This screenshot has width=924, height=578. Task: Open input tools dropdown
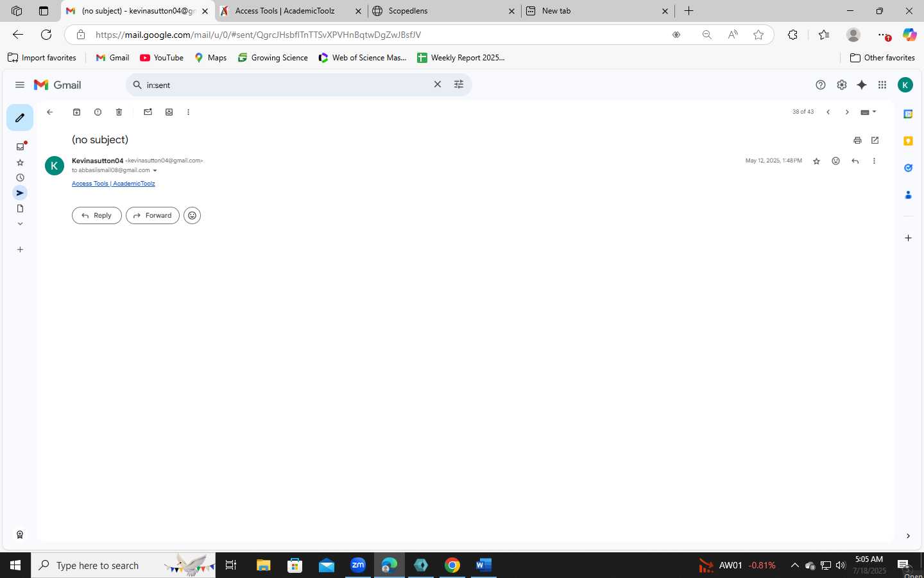[868, 112]
